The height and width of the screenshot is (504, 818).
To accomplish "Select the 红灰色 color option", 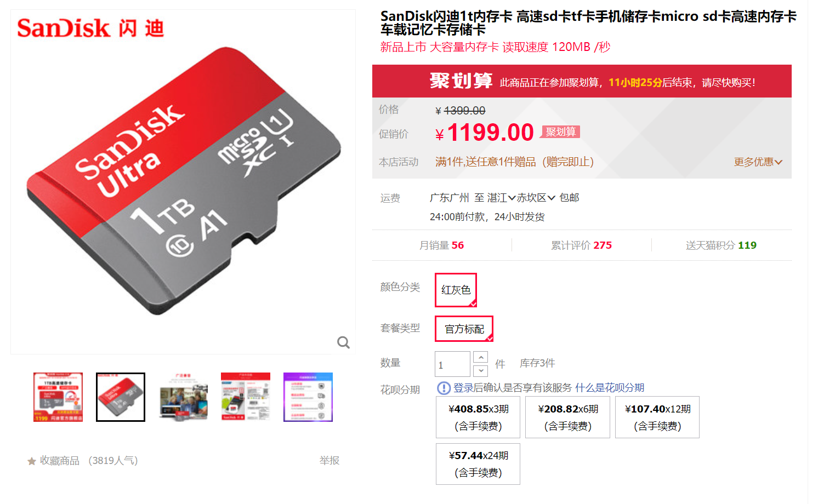I will click(x=456, y=290).
